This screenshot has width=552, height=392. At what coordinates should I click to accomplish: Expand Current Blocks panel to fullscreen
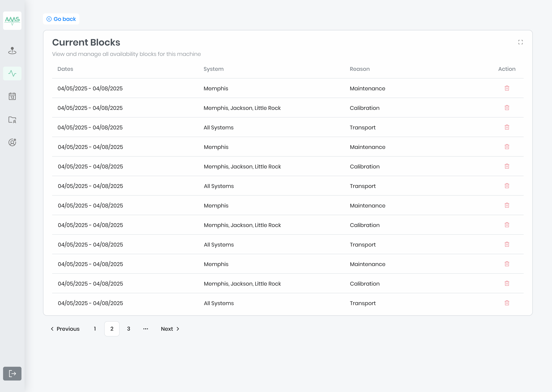coord(520,42)
